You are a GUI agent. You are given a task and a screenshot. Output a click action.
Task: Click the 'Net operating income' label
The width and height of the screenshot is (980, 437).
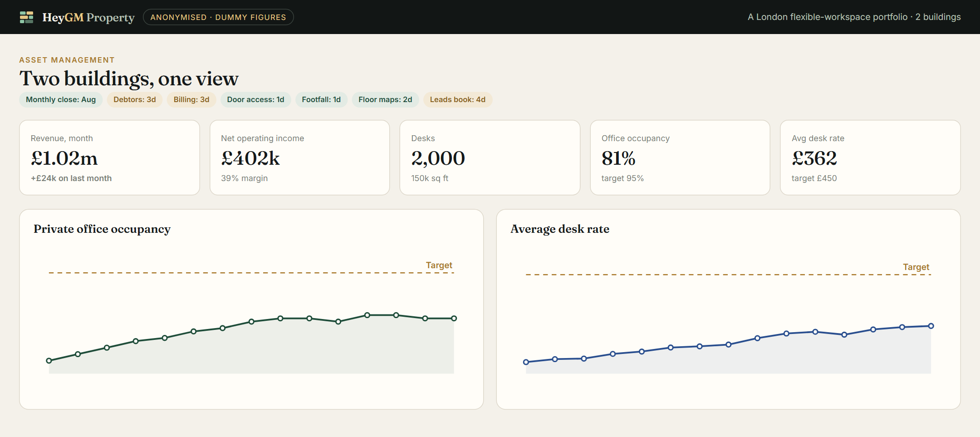(263, 138)
